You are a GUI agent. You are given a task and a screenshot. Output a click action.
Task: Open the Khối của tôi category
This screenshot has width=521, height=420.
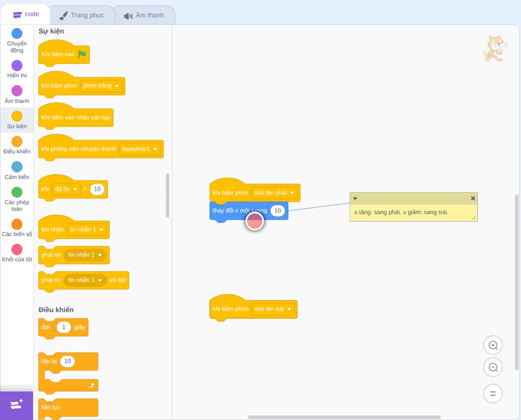tap(17, 253)
